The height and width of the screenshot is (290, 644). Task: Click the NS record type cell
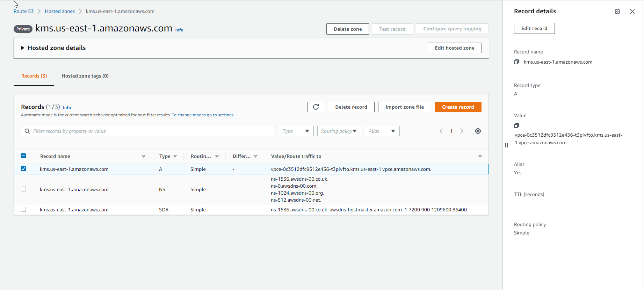(x=162, y=189)
